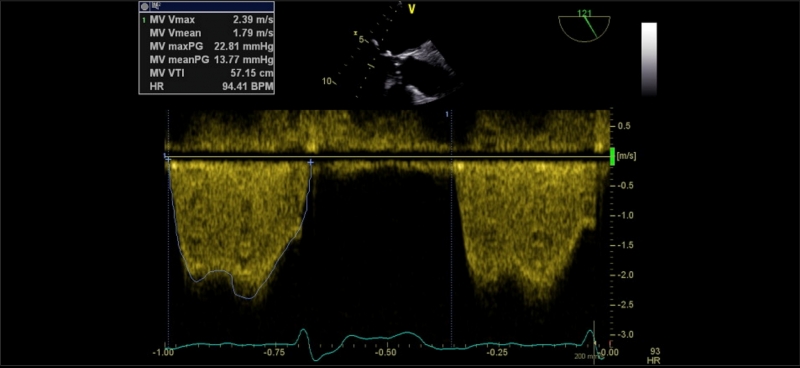Select the yellow V probe orientation marker
The width and height of the screenshot is (800, 368).
[x=412, y=8]
